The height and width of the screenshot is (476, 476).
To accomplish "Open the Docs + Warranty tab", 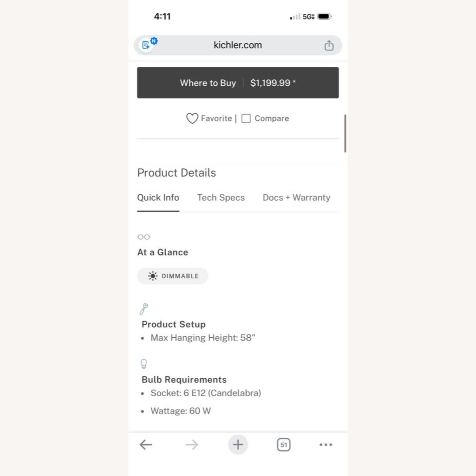I will coord(296,197).
